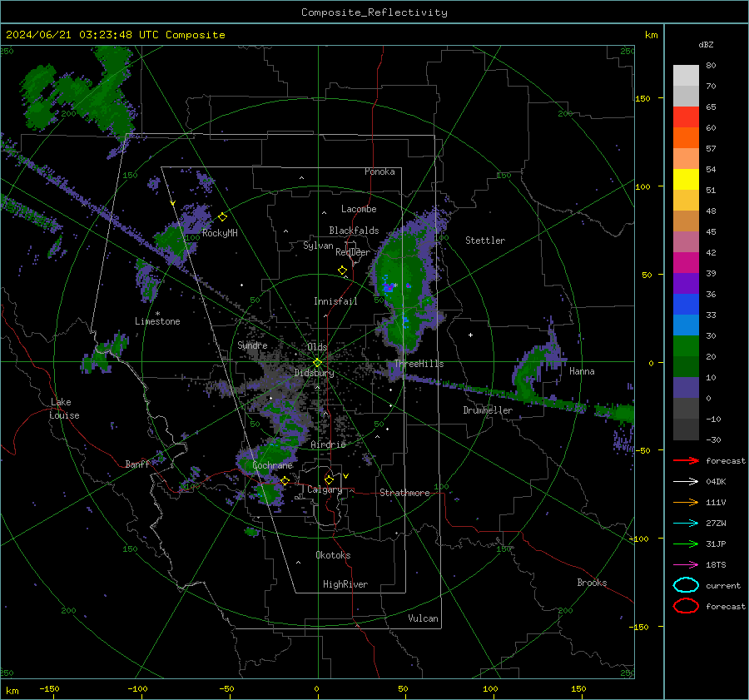Click the HighRiver city label
Image resolution: width=749 pixels, height=700 pixels.
(345, 584)
